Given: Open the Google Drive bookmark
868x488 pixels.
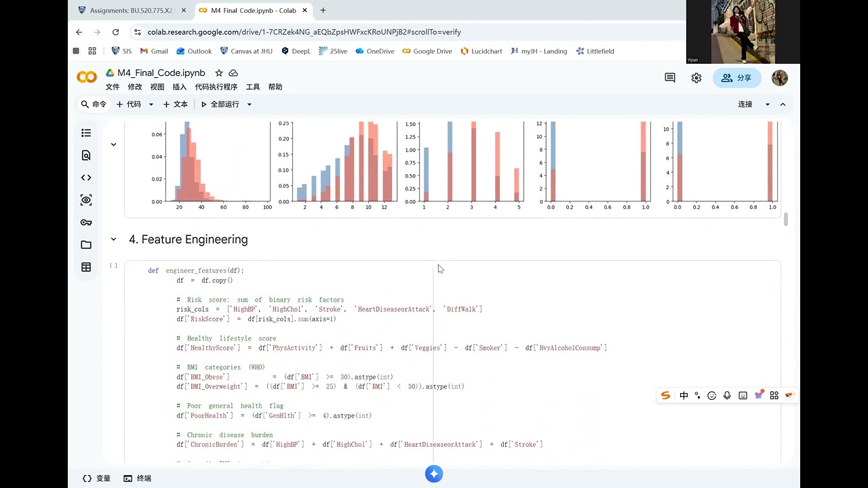Looking at the screenshot, I should point(427,51).
